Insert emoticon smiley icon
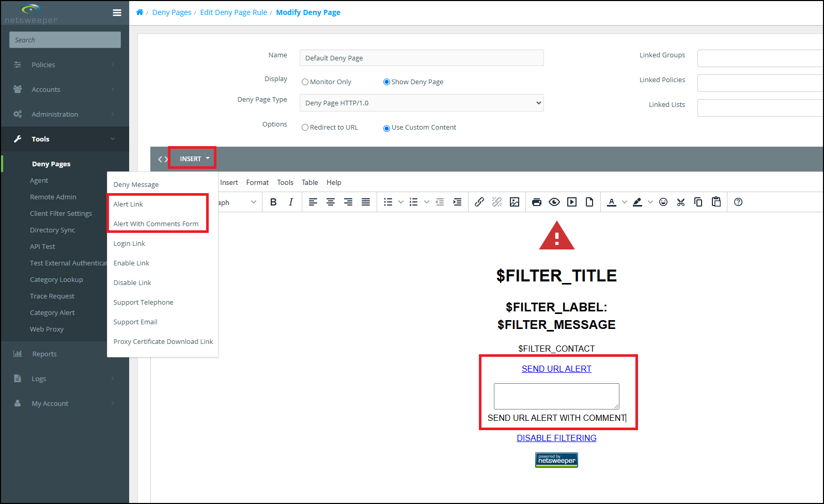Image resolution: width=824 pixels, height=504 pixels. click(x=663, y=202)
